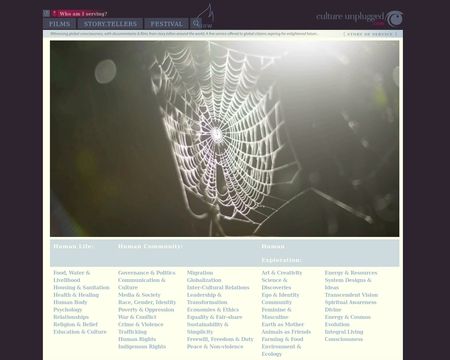Click the search magnifier icon
Image resolution: width=450 pixels, height=360 pixels.
(x=196, y=23)
